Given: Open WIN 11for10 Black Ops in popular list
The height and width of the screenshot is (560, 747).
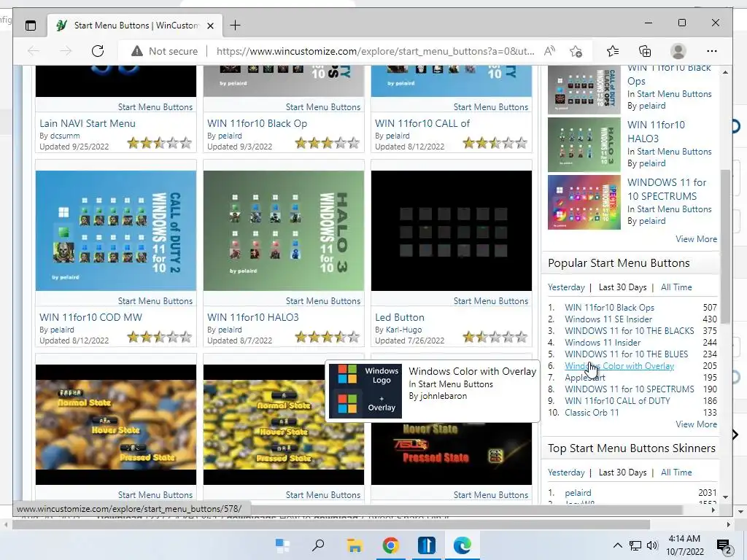Looking at the screenshot, I should point(609,308).
